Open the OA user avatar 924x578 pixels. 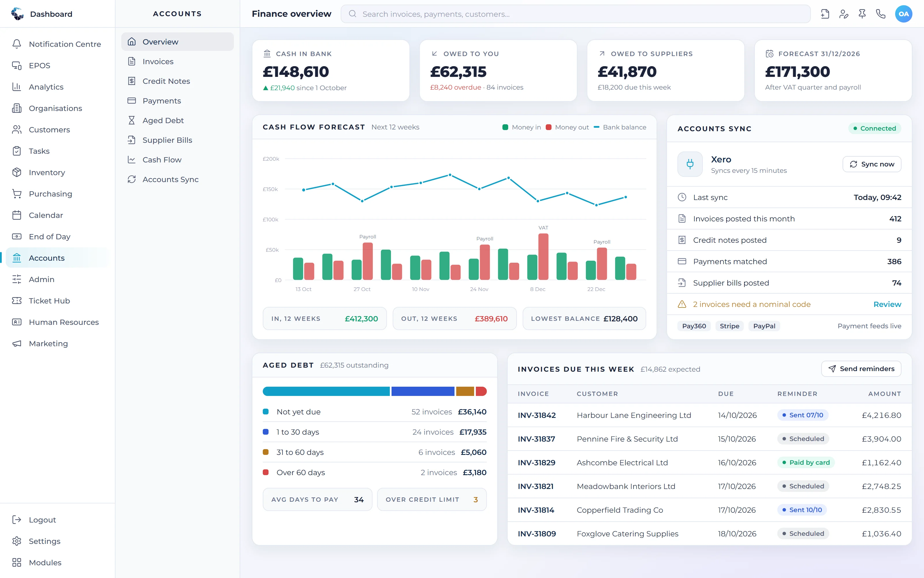pyautogui.click(x=903, y=14)
